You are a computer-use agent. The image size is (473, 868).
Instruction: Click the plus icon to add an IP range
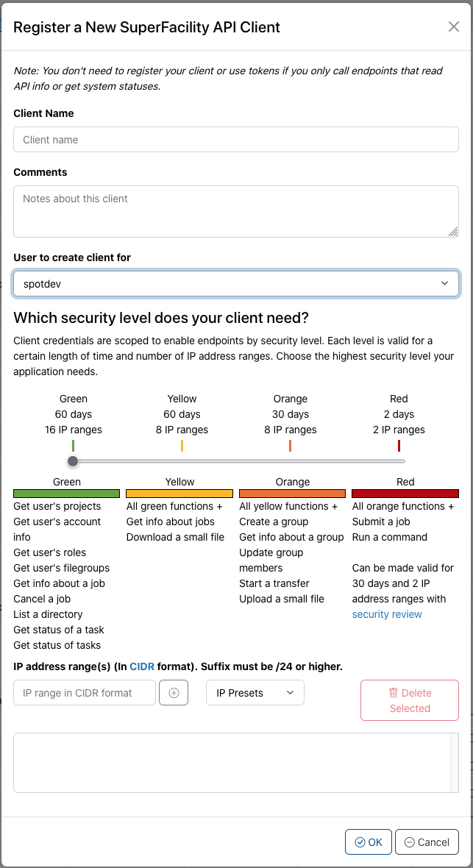[174, 692]
